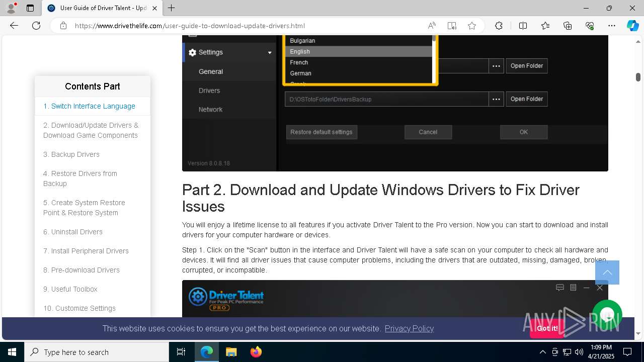Go to 4. Restore Drivers from Backup

pos(80,178)
